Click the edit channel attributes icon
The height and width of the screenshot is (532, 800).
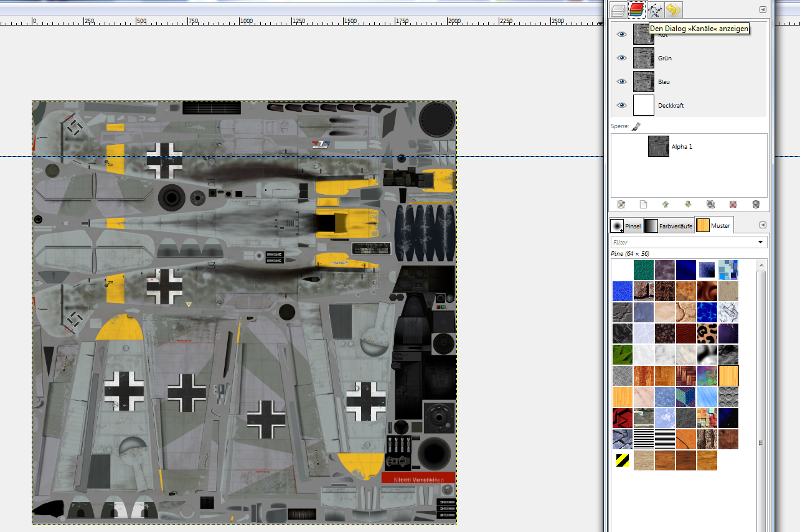click(x=621, y=204)
